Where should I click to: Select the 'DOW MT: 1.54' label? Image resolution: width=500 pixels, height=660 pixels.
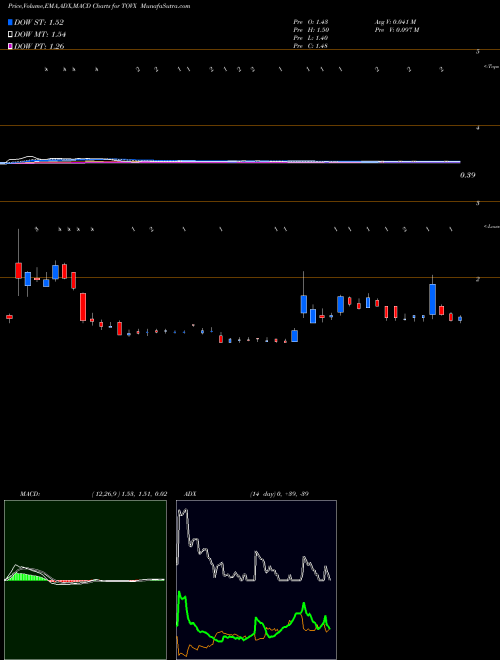point(40,35)
